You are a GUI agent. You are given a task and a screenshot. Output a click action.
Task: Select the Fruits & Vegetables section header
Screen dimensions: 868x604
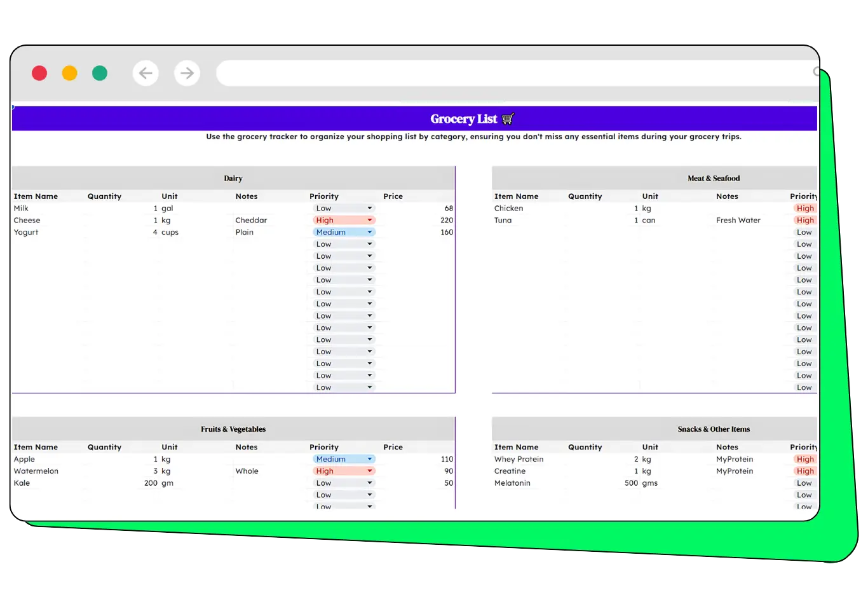pyautogui.click(x=233, y=429)
